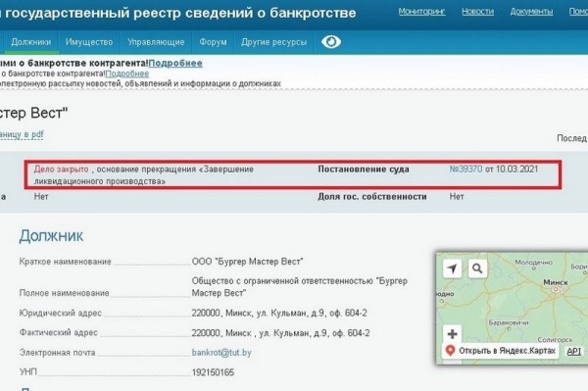Click the Минск label on the map
The image size is (588, 391).
pos(556,282)
